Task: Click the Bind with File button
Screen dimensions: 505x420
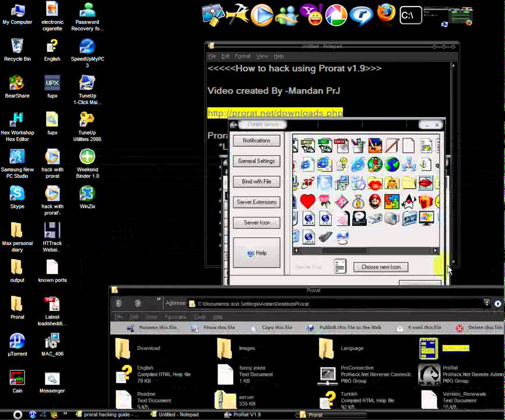Action: pos(257,181)
